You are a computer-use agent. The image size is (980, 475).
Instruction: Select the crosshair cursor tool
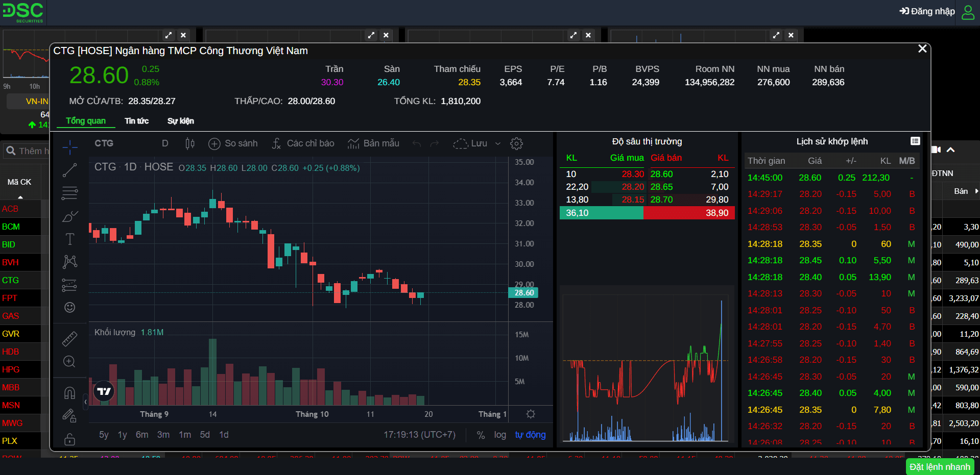pos(70,147)
